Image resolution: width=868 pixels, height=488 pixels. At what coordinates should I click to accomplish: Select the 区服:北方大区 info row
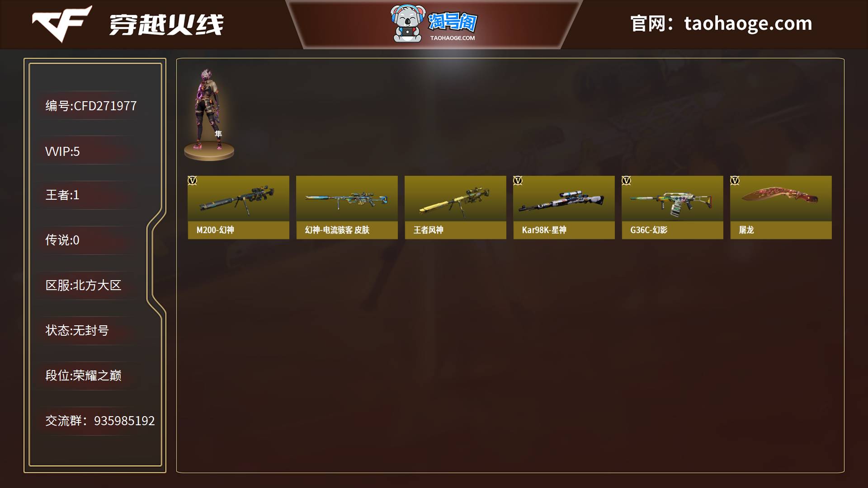coord(83,285)
